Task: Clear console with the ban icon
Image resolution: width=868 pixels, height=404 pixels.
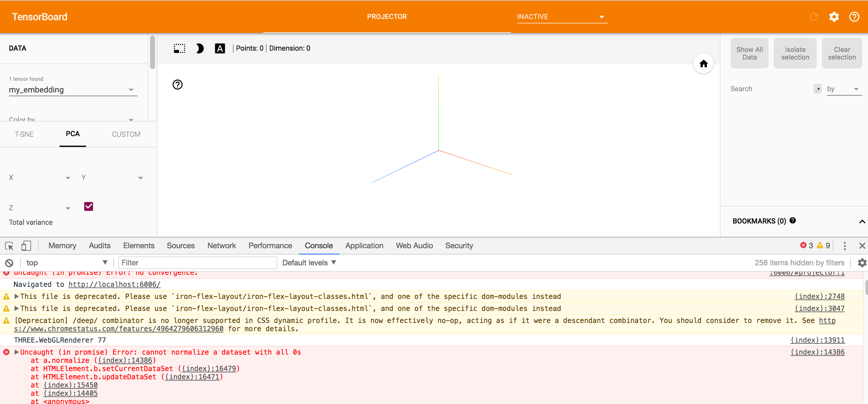Action: click(x=9, y=263)
